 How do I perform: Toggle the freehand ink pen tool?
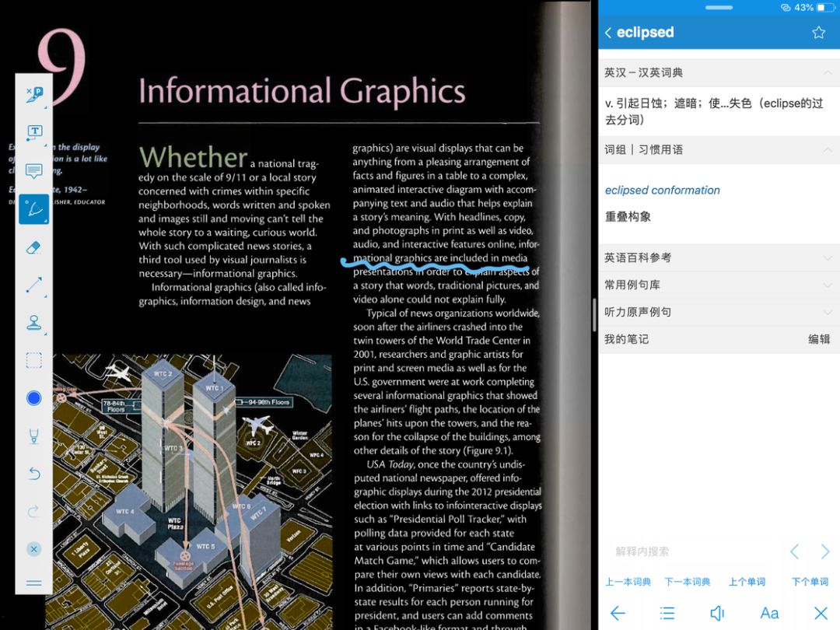tap(34, 208)
